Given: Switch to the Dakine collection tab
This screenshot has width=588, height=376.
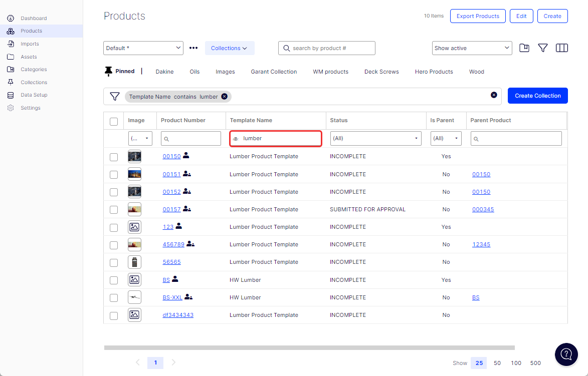Looking at the screenshot, I should (x=164, y=71).
